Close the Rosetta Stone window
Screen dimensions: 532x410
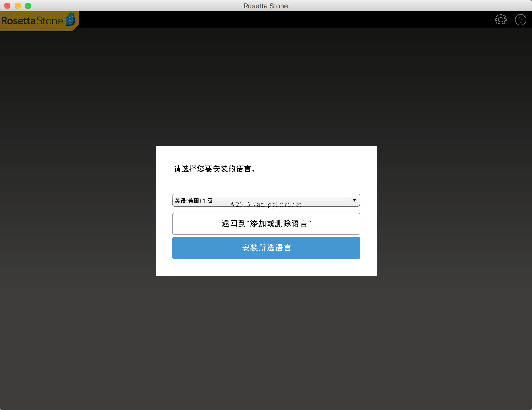click(7, 6)
